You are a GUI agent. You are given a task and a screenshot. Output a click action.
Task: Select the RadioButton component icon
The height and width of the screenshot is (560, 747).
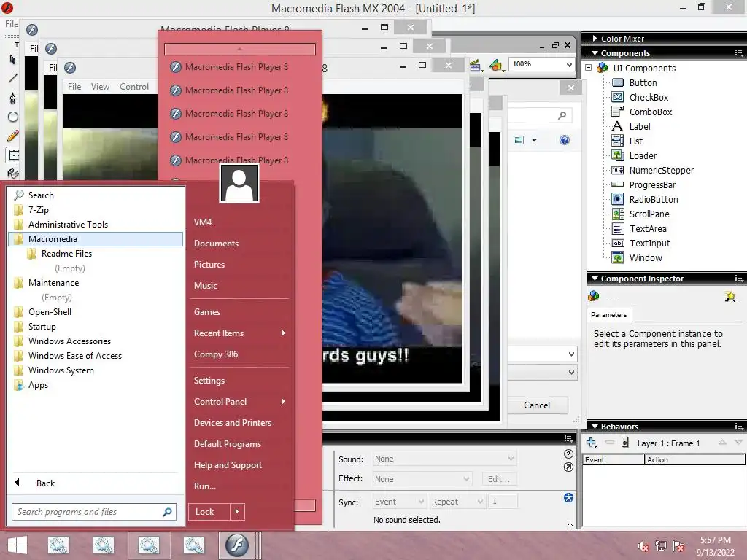click(617, 200)
